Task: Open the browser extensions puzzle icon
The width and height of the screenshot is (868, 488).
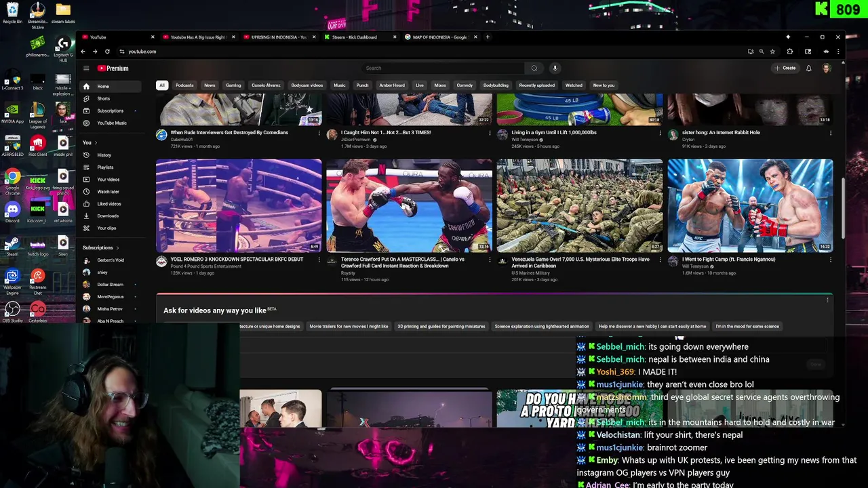Action: coord(790,52)
